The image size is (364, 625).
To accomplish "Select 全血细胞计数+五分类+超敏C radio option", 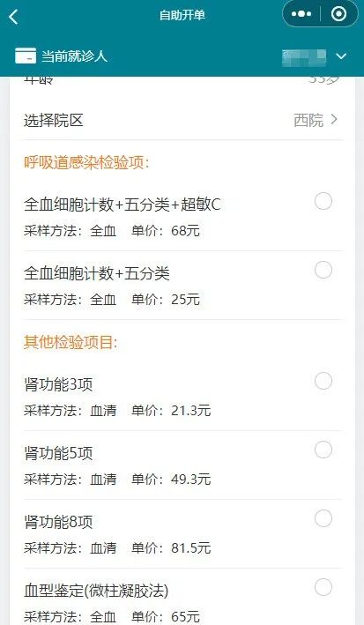I will pos(323,201).
